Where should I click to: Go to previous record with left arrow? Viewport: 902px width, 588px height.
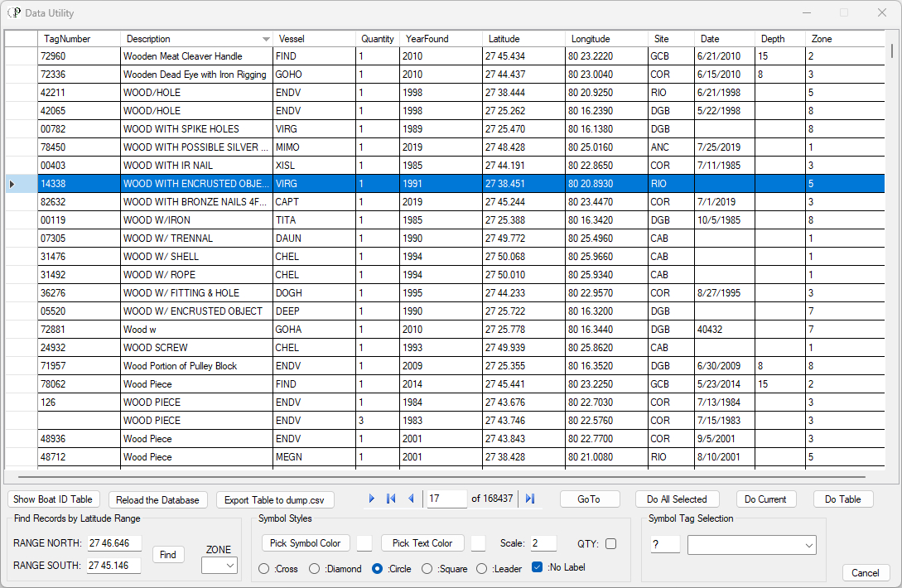tap(411, 499)
